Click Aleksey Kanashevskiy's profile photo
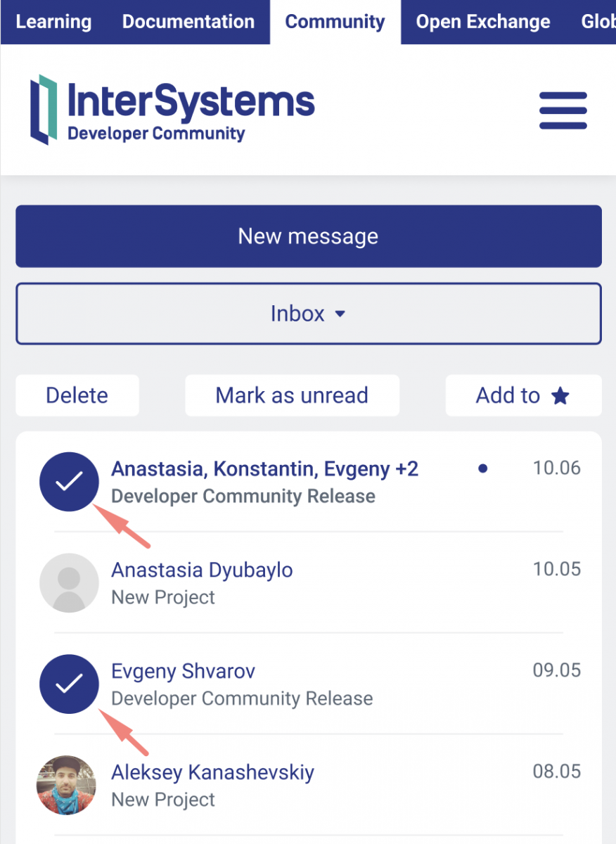Image resolution: width=616 pixels, height=844 pixels. pyautogui.click(x=67, y=786)
